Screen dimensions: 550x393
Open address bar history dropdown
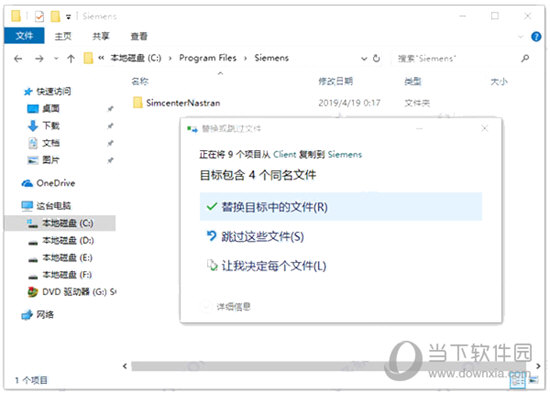click(364, 59)
